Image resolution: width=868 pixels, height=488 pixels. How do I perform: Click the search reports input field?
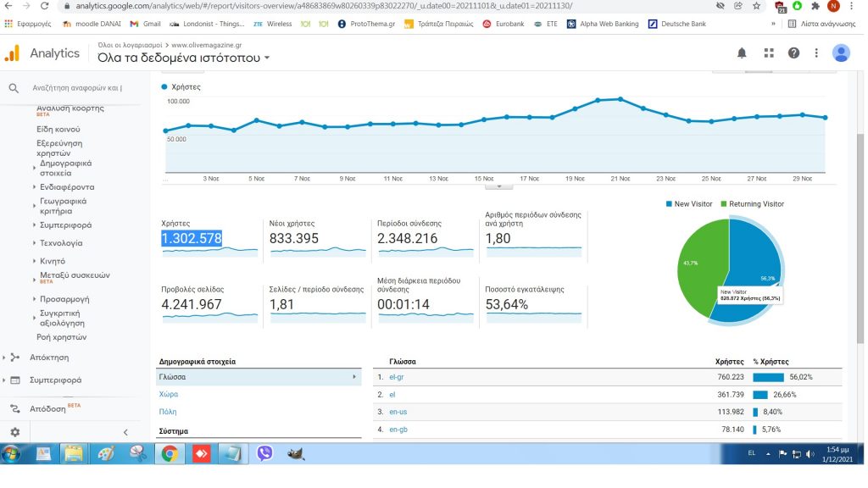(x=76, y=88)
